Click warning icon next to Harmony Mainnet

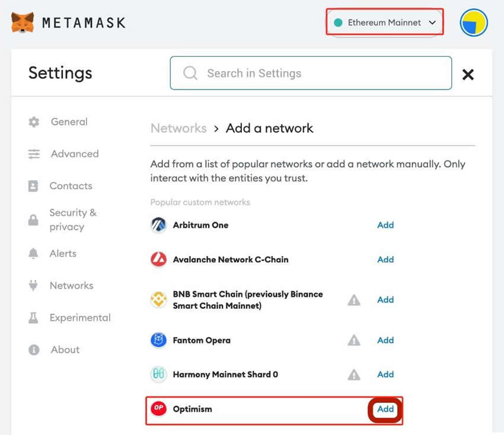(x=354, y=375)
